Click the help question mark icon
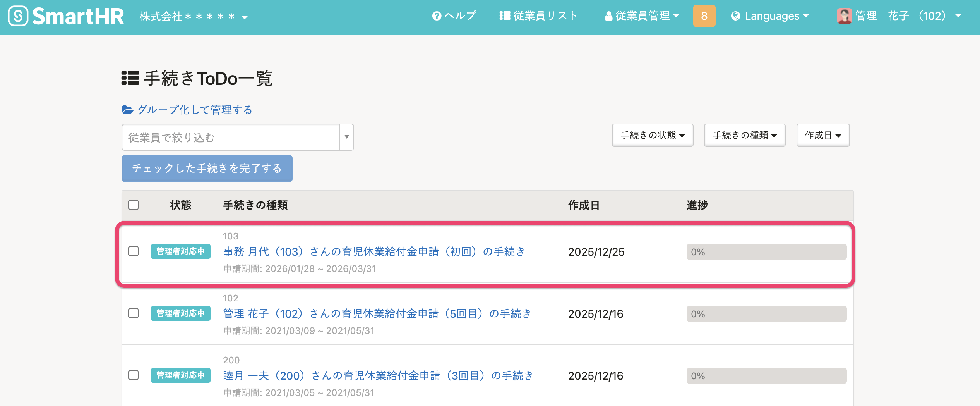Image resolution: width=980 pixels, height=406 pixels. point(437,16)
